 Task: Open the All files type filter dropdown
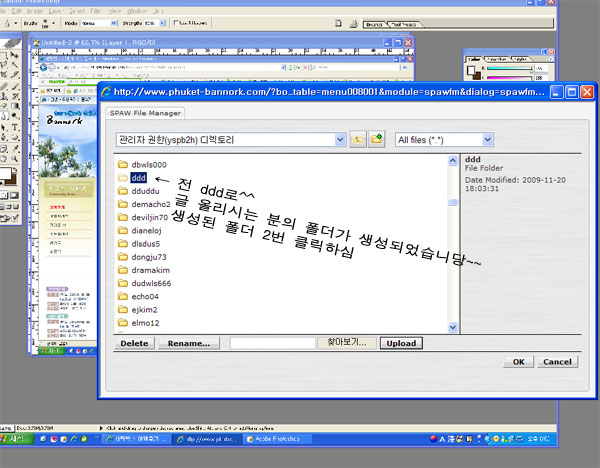coord(487,140)
